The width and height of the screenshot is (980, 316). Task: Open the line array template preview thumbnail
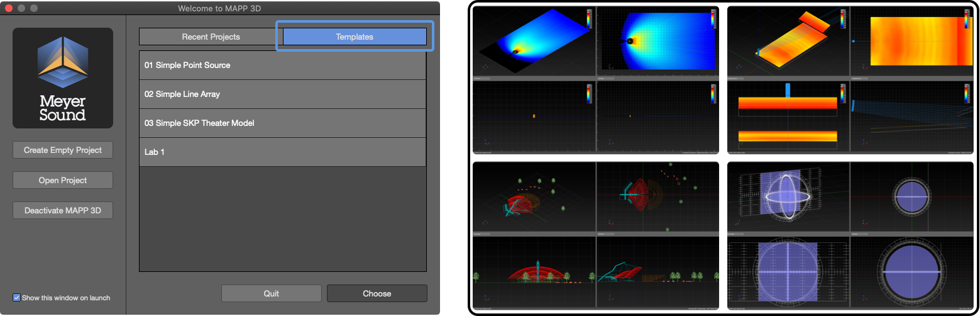[x=850, y=80]
